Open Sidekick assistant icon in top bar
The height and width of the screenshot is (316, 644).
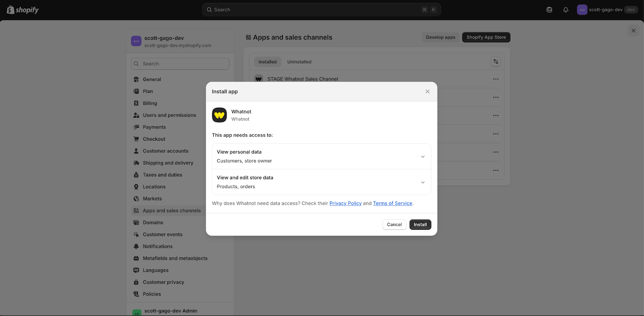click(x=549, y=10)
